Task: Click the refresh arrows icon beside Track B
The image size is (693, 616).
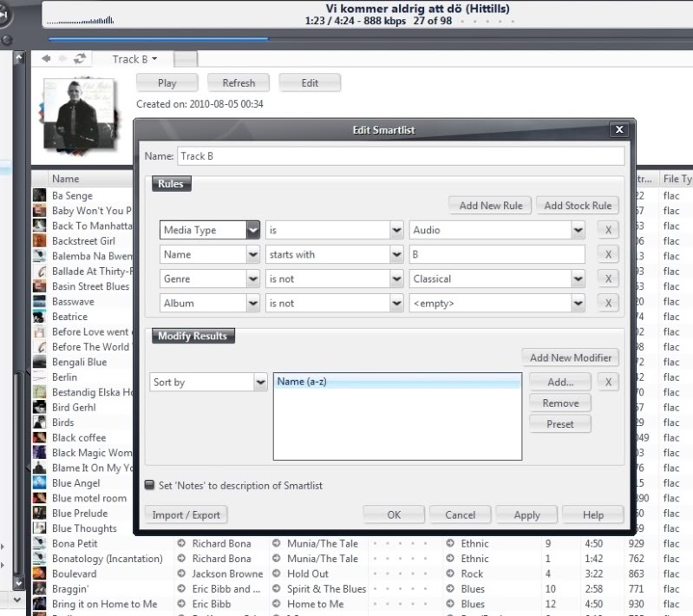Action: (x=80, y=58)
